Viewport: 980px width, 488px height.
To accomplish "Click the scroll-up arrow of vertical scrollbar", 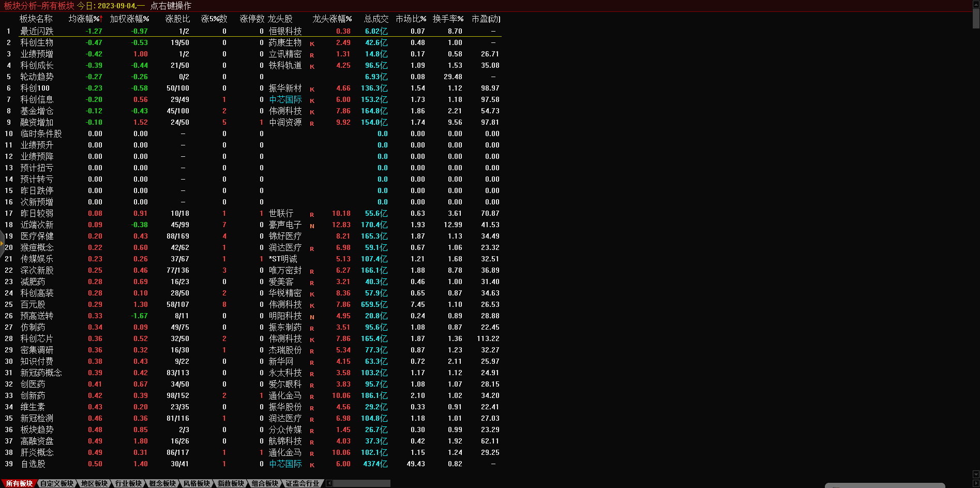I will point(976,4).
